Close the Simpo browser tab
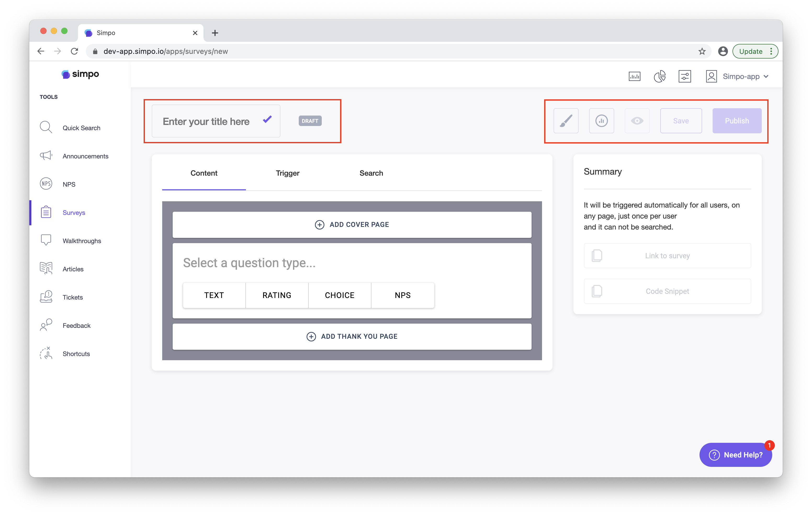 195,33
